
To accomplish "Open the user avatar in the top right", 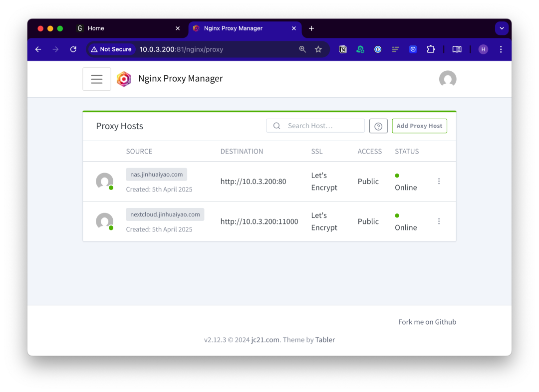I will coord(447,79).
